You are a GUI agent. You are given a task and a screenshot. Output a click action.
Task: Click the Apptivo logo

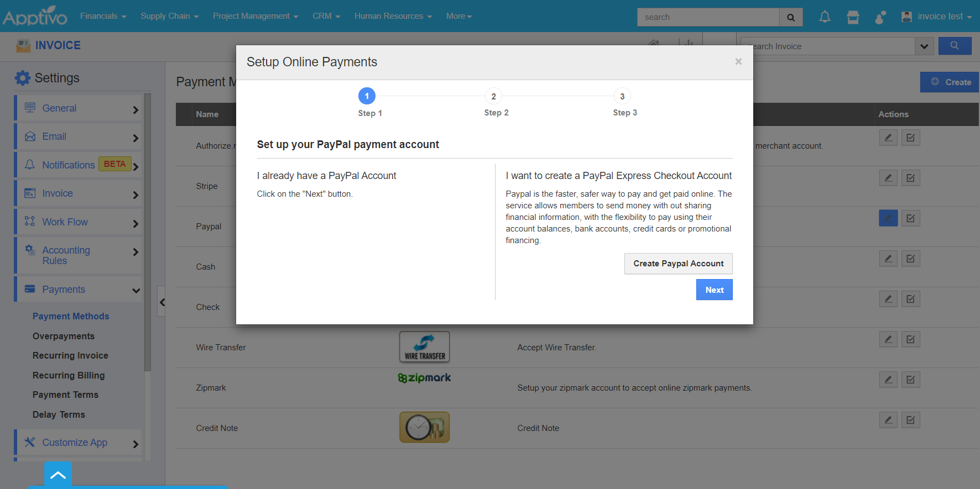coord(35,16)
